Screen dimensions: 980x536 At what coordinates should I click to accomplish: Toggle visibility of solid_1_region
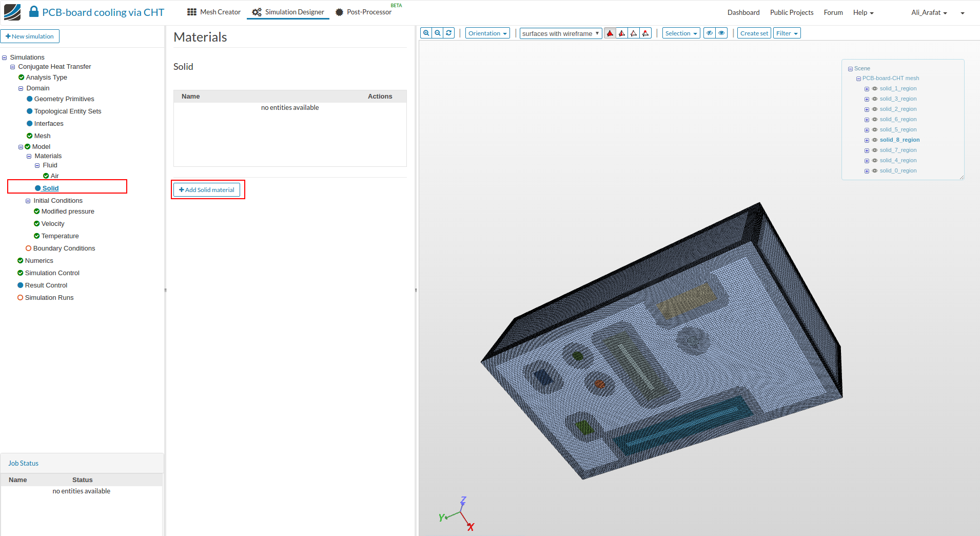(x=875, y=89)
